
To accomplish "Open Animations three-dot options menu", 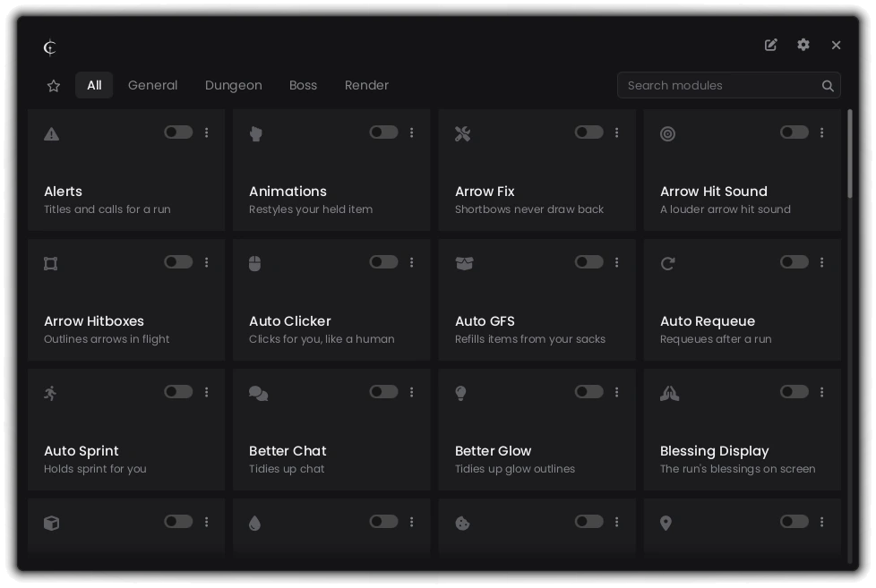I will pos(412,132).
